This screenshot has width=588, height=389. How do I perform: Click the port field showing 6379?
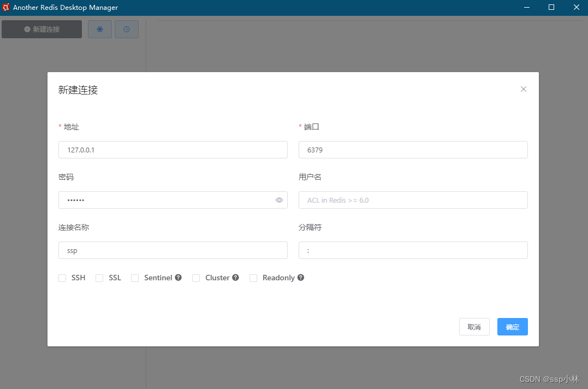[413, 150]
